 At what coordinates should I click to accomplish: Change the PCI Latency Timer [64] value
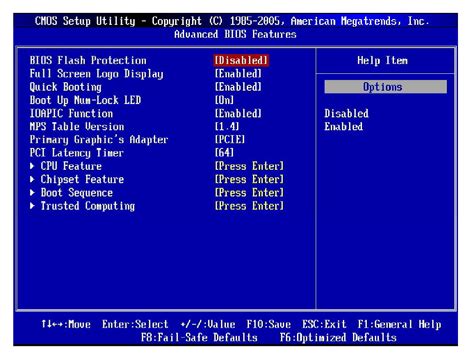click(224, 153)
